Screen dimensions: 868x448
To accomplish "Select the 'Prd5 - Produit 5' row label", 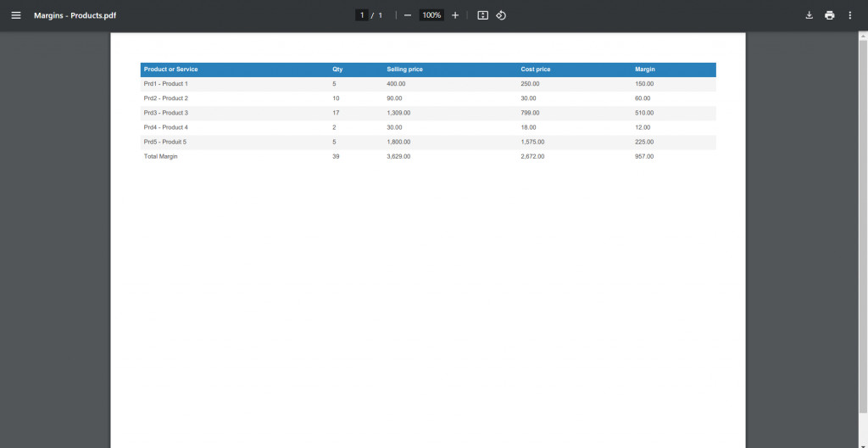I will coord(165,142).
